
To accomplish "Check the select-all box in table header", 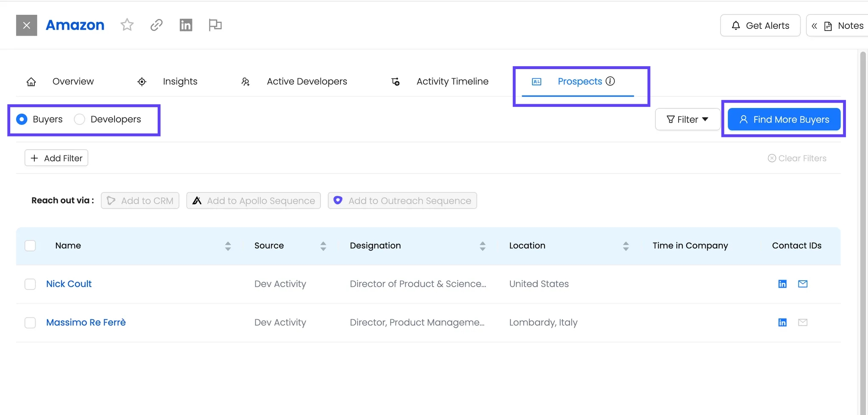I will coord(30,246).
